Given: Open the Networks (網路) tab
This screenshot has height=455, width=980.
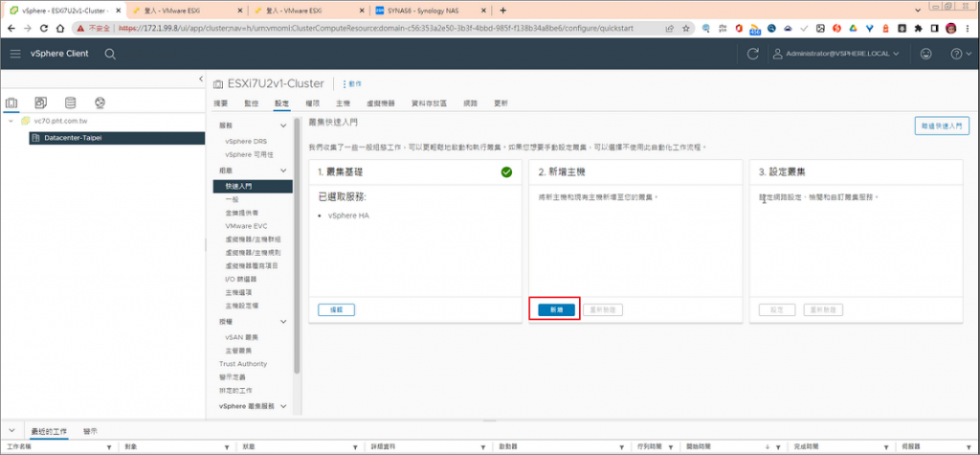Looking at the screenshot, I should click(x=470, y=103).
